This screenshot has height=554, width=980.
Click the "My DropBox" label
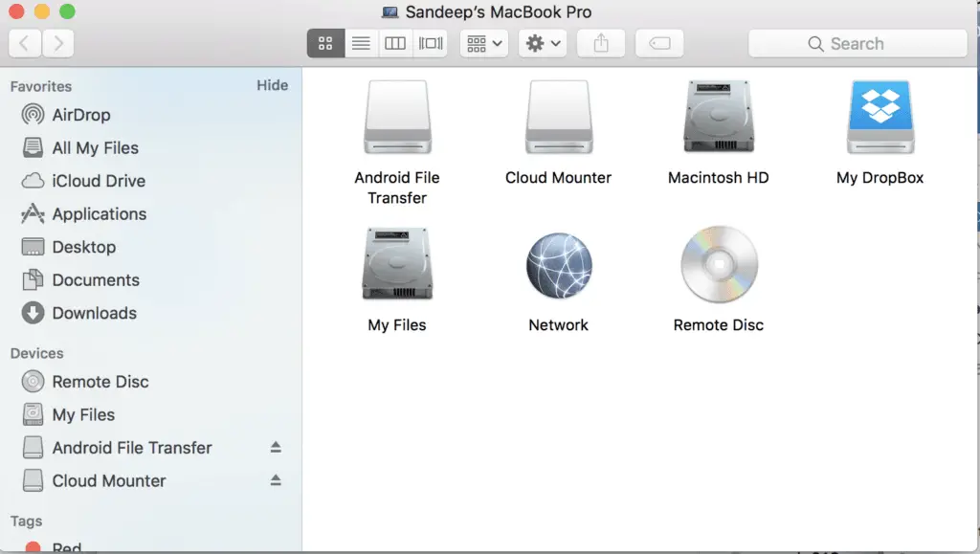tap(880, 178)
